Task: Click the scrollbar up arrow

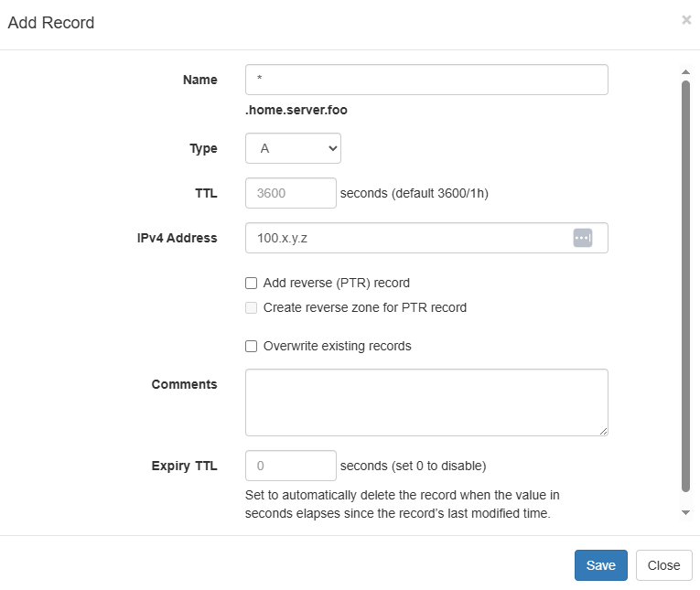Action: click(x=685, y=72)
